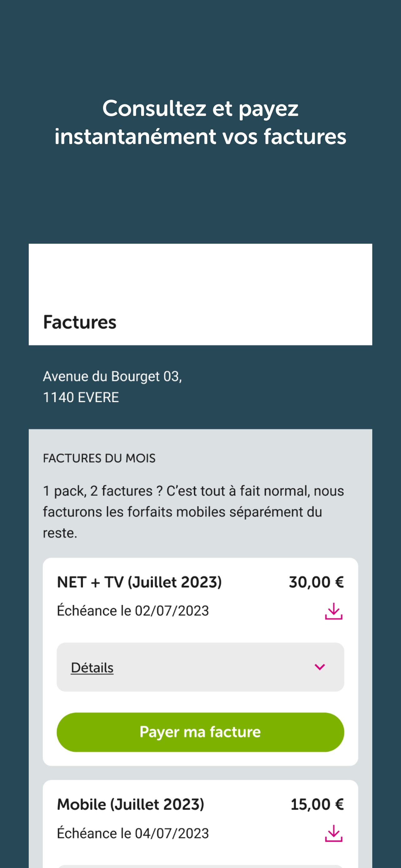Tap the 'instantanément vos factures' headline line
This screenshot has height=868, width=401.
coord(200,137)
